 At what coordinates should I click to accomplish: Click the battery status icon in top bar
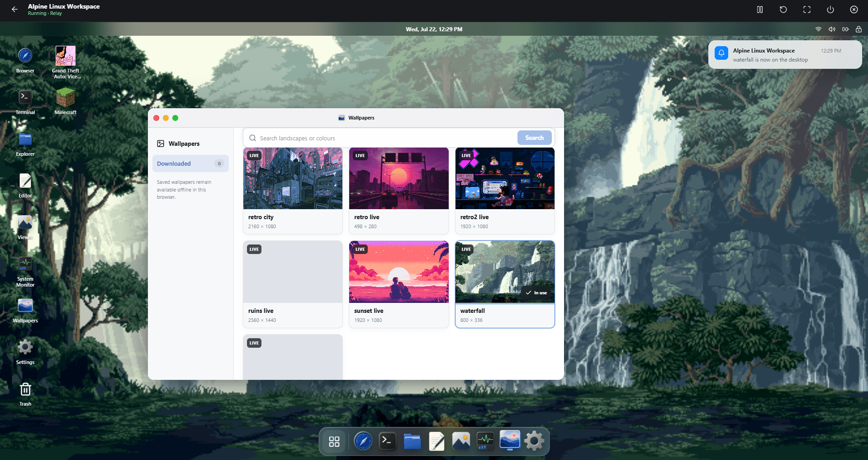pos(845,29)
